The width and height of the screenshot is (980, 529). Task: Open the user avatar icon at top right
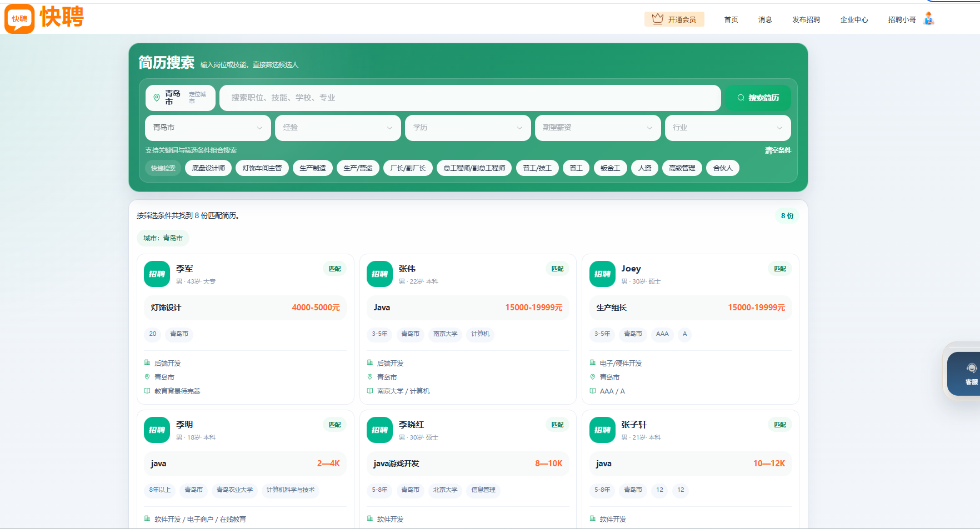click(928, 19)
